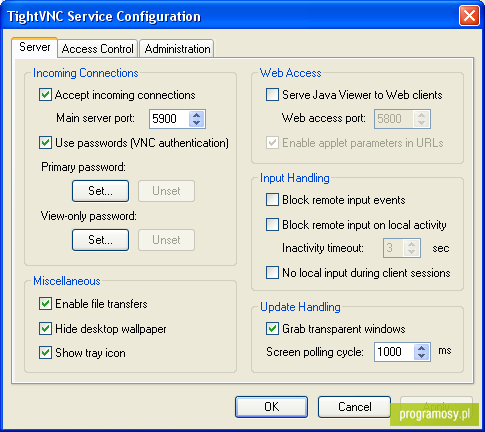
Task: Click the Input Handling group label
Action: [x=295, y=178]
